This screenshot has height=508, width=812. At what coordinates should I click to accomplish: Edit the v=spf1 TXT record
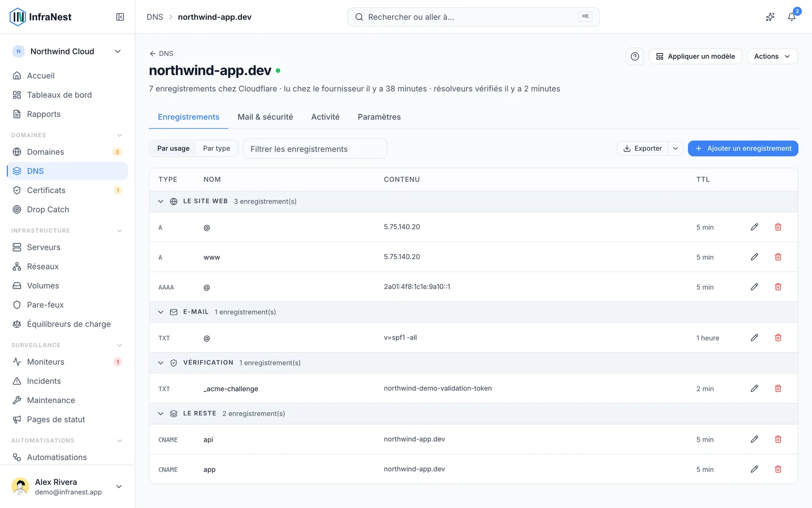pyautogui.click(x=754, y=338)
